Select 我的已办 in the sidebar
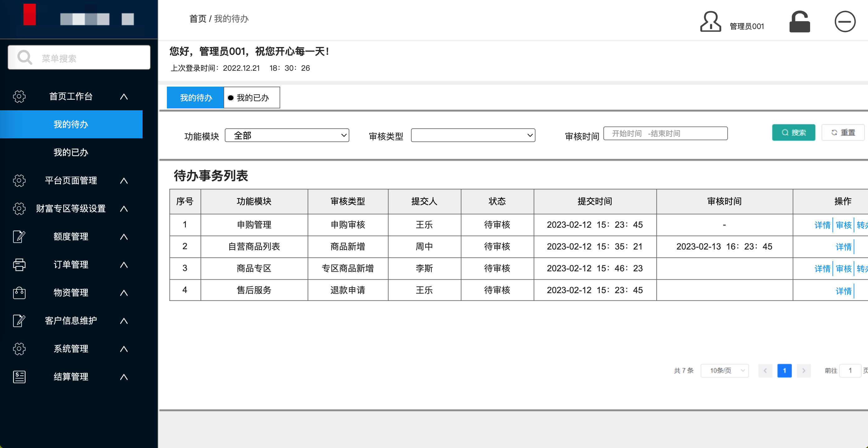 click(x=71, y=152)
